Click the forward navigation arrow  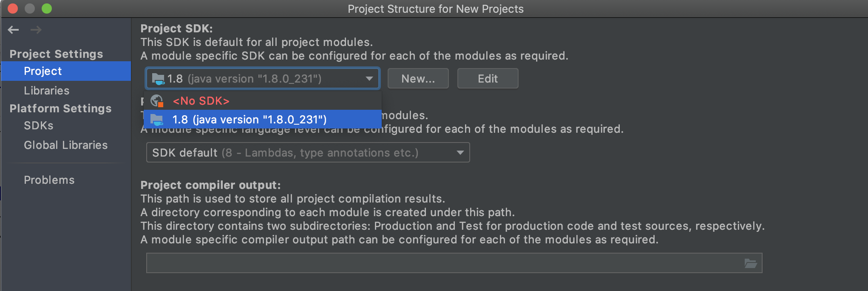[36, 30]
